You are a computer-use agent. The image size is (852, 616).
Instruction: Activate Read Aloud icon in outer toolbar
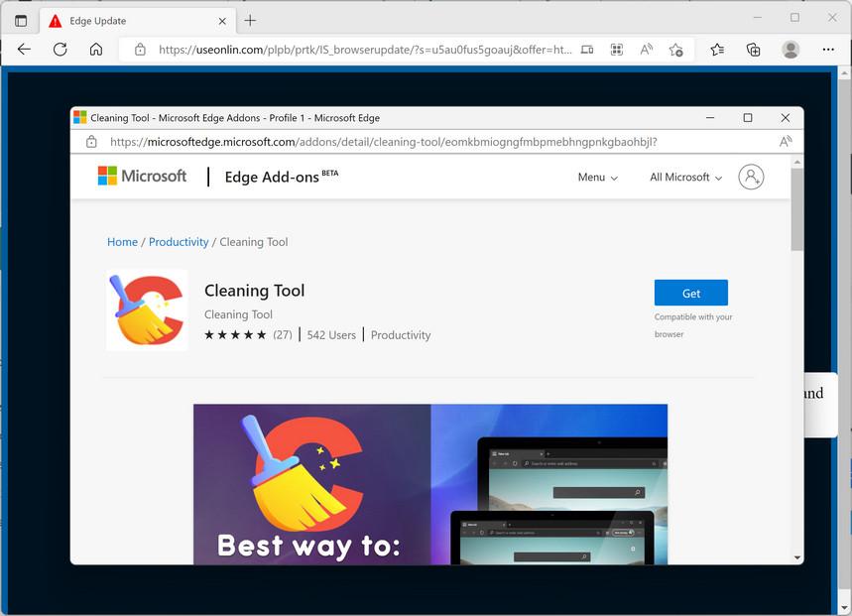[646, 50]
